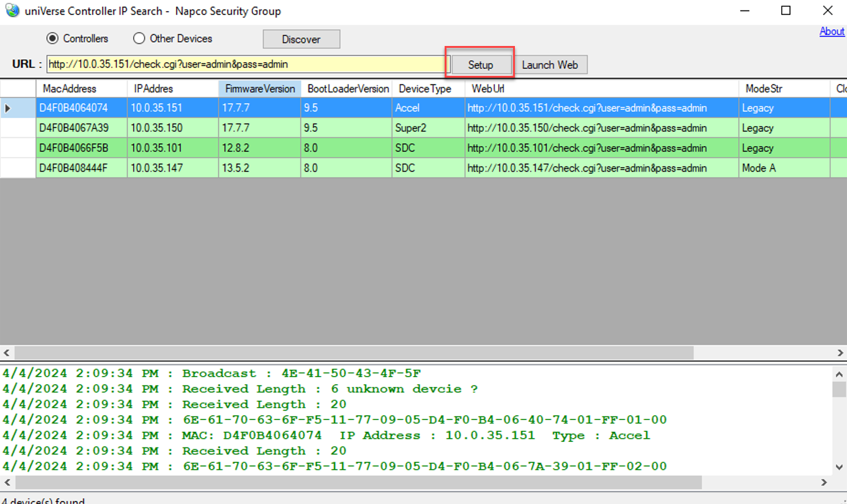847x504 pixels.
Task: Select the Other Devices radio button
Action: [x=139, y=39]
